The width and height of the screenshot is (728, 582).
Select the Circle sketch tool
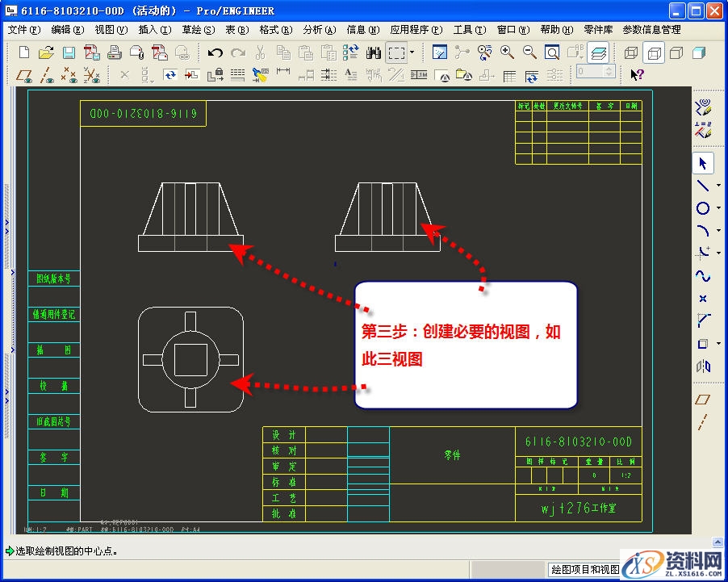click(702, 208)
